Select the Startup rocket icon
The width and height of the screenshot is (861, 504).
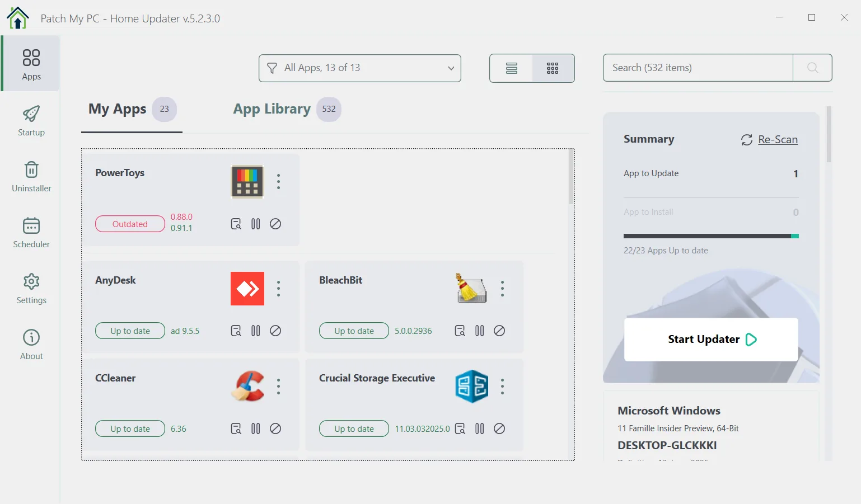pos(31,119)
